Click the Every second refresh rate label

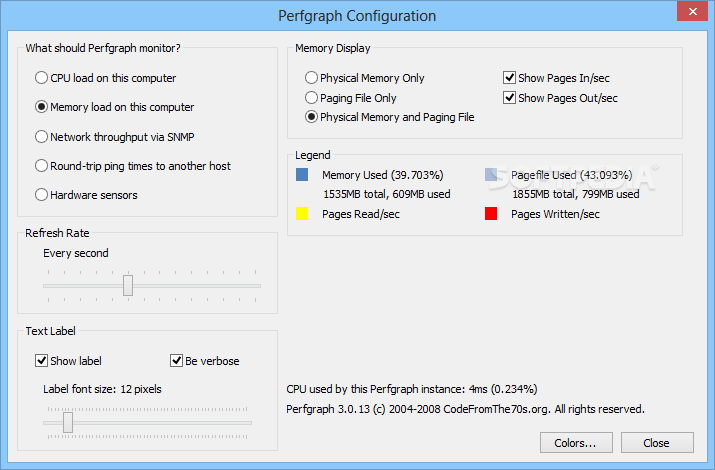point(76,253)
